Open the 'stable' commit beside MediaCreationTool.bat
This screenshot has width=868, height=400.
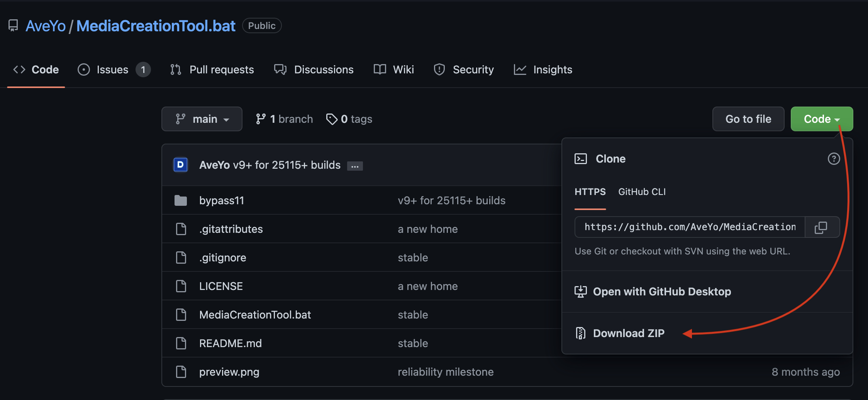pos(413,315)
